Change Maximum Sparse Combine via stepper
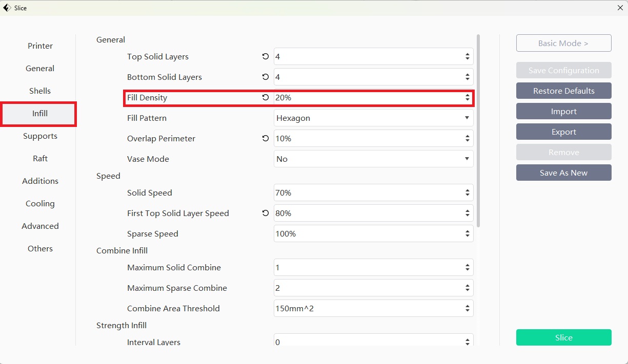Image resolution: width=628 pixels, height=364 pixels. pos(467,288)
